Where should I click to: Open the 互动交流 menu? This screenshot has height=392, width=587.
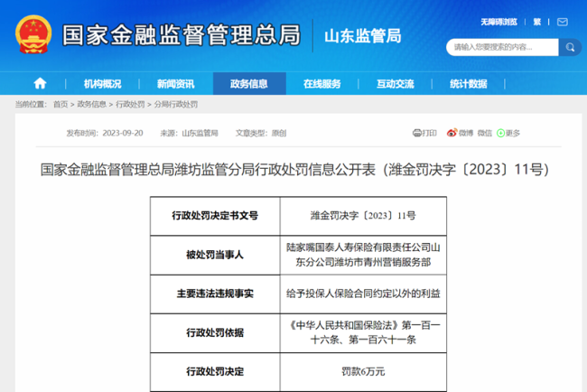point(396,84)
